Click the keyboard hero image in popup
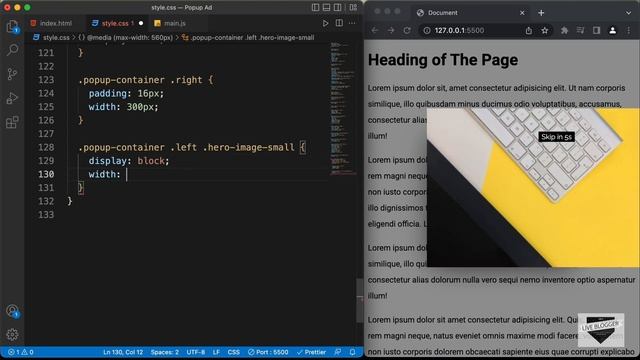 [x=533, y=187]
